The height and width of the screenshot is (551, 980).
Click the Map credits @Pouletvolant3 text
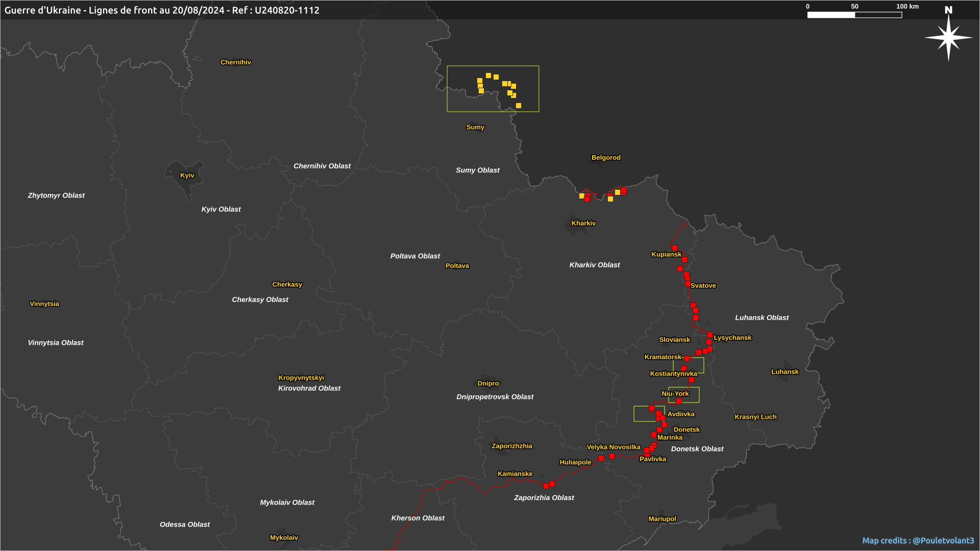918,540
